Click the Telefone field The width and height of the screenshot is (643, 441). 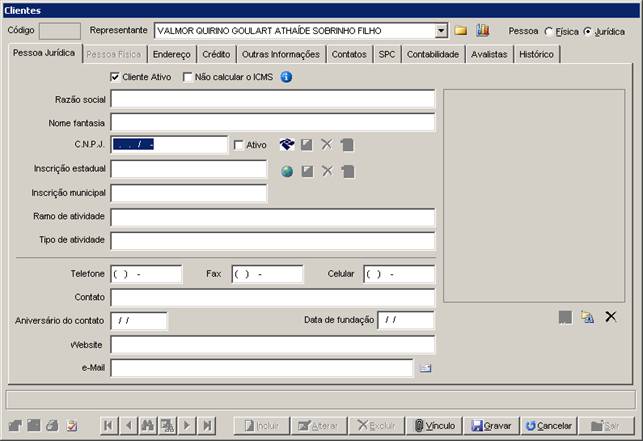click(146, 274)
